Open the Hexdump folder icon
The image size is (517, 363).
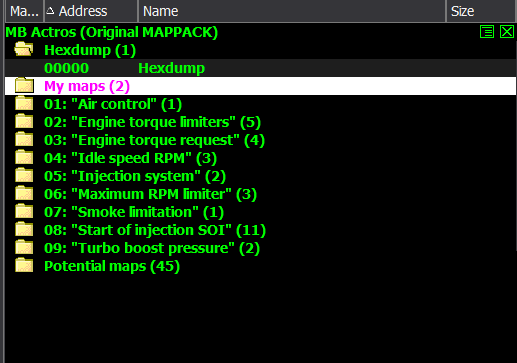tap(24, 50)
